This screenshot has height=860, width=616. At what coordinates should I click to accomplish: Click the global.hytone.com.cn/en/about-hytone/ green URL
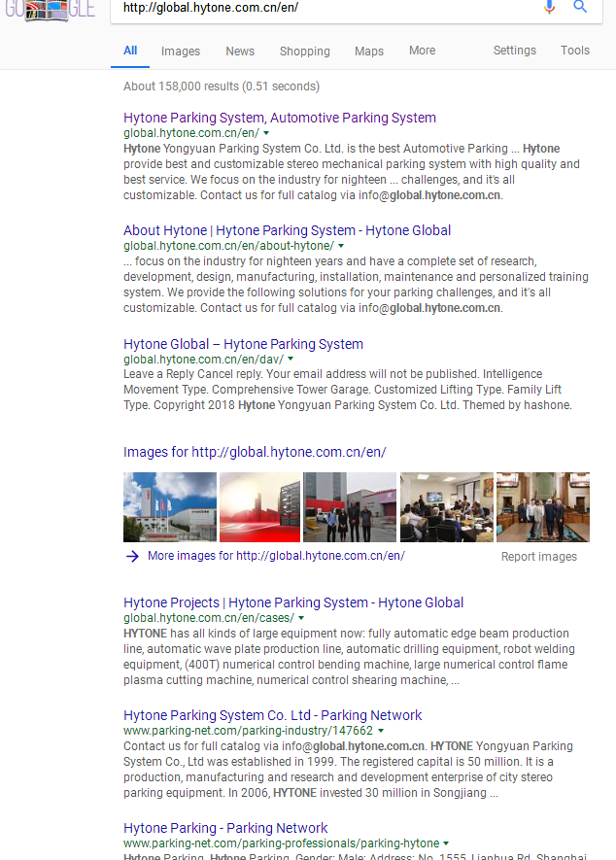228,246
